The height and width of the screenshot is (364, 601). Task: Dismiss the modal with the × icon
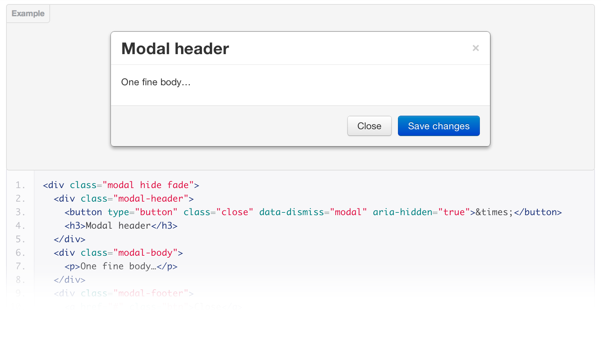coord(475,48)
